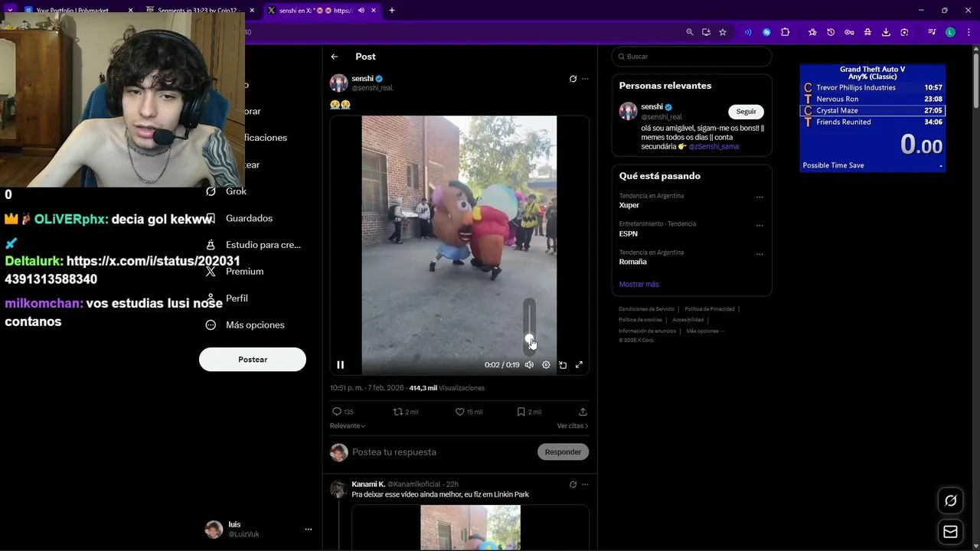Open the Relevante sort dropdown

(x=348, y=425)
